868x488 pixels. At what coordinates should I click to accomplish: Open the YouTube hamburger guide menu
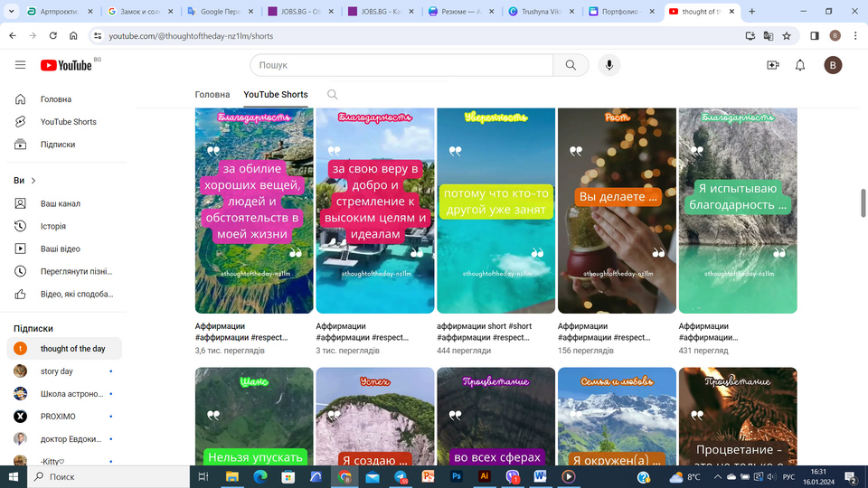point(21,65)
